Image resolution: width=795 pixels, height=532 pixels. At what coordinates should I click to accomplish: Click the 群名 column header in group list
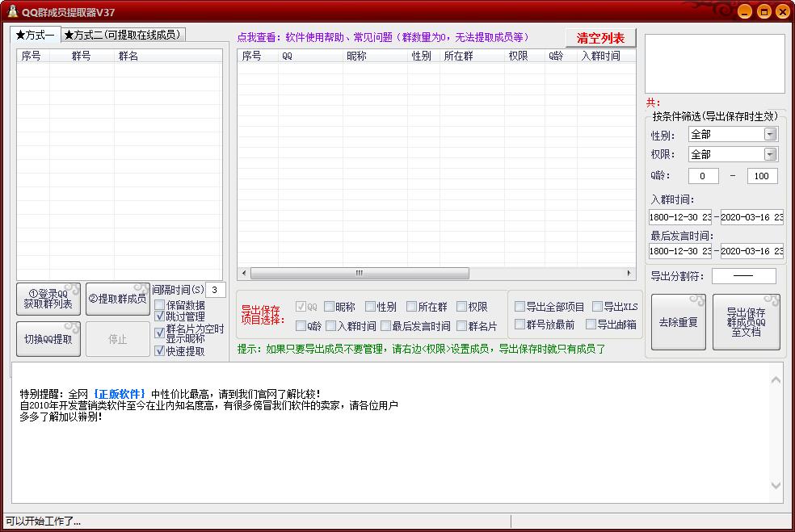(168, 56)
